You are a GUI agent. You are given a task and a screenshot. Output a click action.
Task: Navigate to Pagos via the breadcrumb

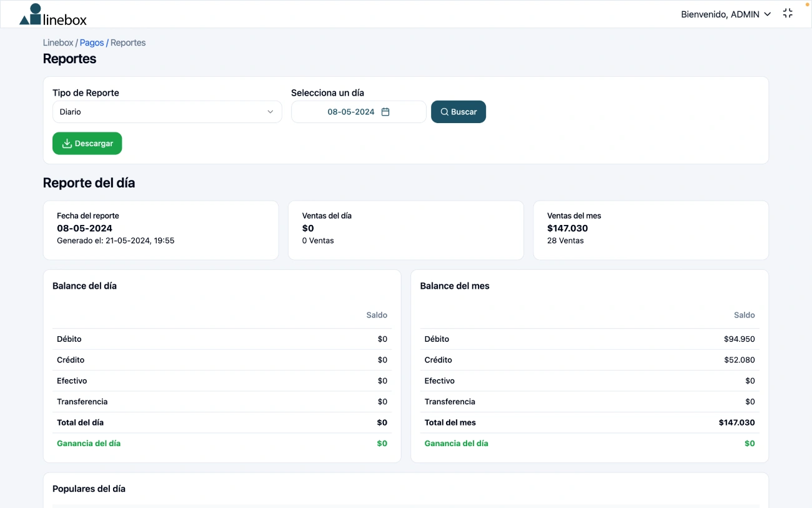coord(91,42)
